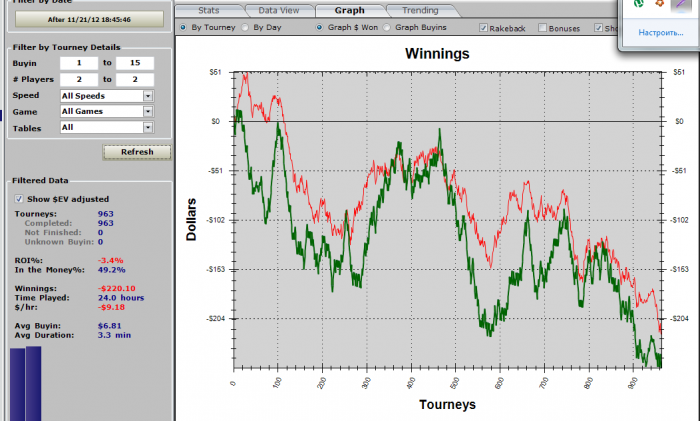Click the Filter by Tourney Details heading
700x421 pixels.
pos(67,47)
